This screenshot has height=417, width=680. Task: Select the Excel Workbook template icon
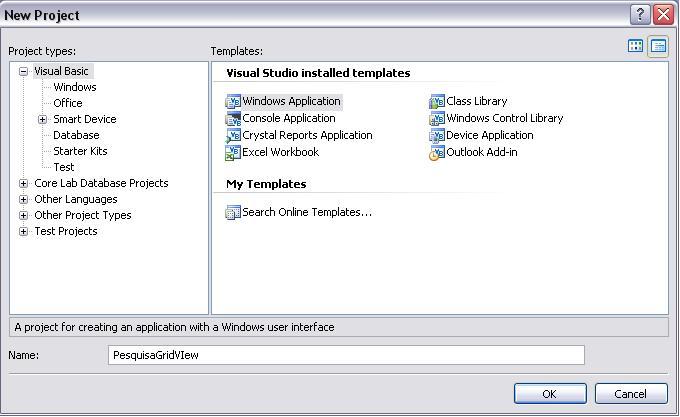(x=234, y=152)
